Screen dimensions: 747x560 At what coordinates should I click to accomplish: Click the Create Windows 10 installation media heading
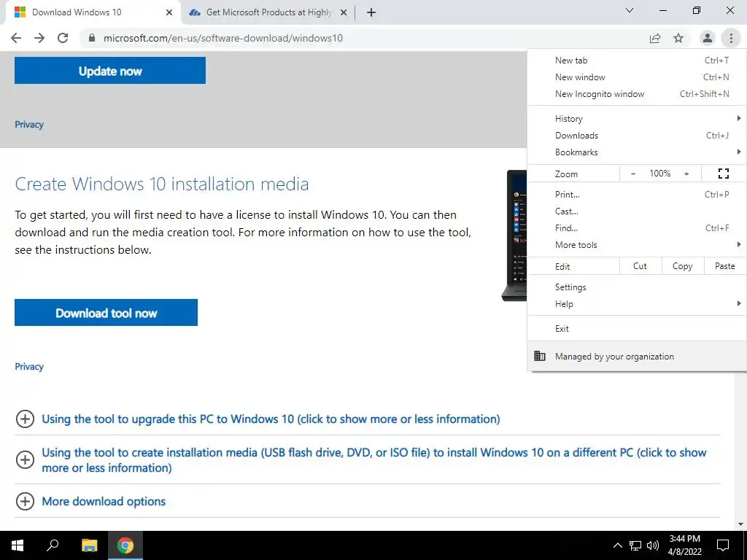click(162, 184)
